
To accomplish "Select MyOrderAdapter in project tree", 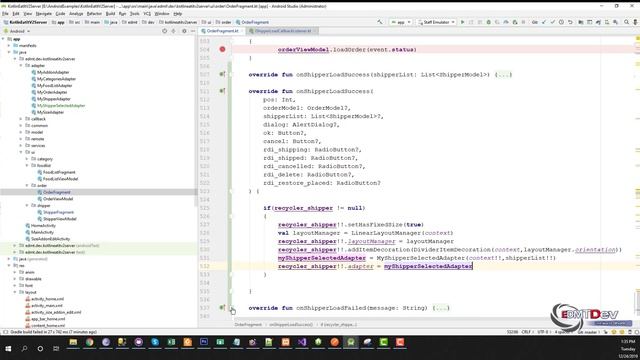I will (x=52, y=92).
